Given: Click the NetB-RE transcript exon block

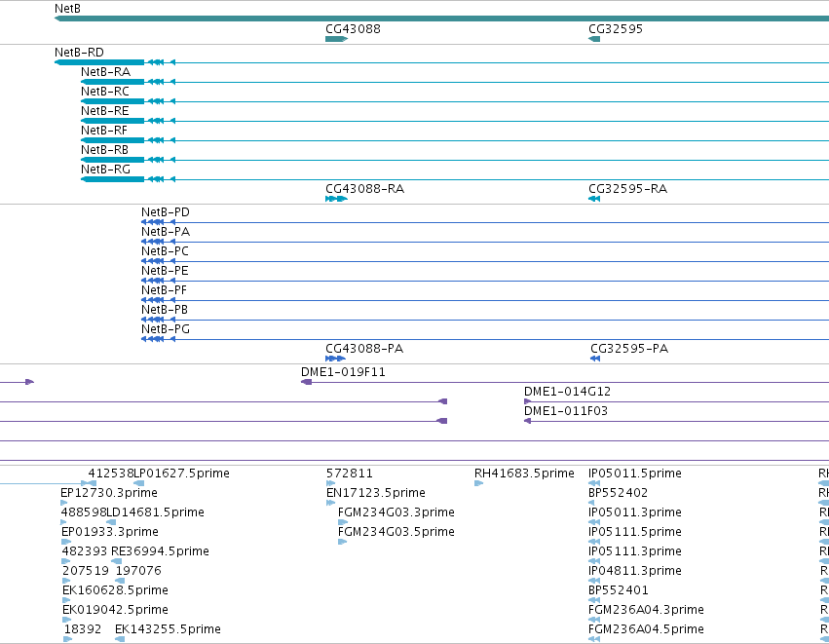Looking at the screenshot, I should [113, 121].
